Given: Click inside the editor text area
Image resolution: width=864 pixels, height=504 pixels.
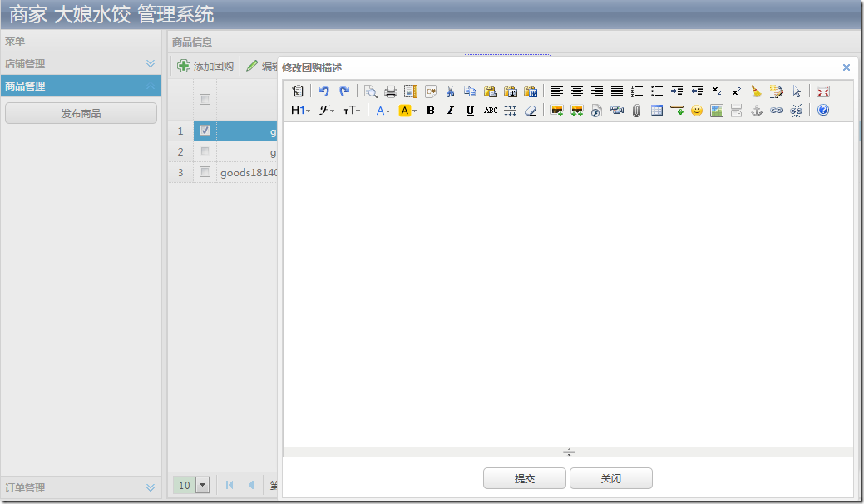Looking at the screenshot, I should 568,284.
